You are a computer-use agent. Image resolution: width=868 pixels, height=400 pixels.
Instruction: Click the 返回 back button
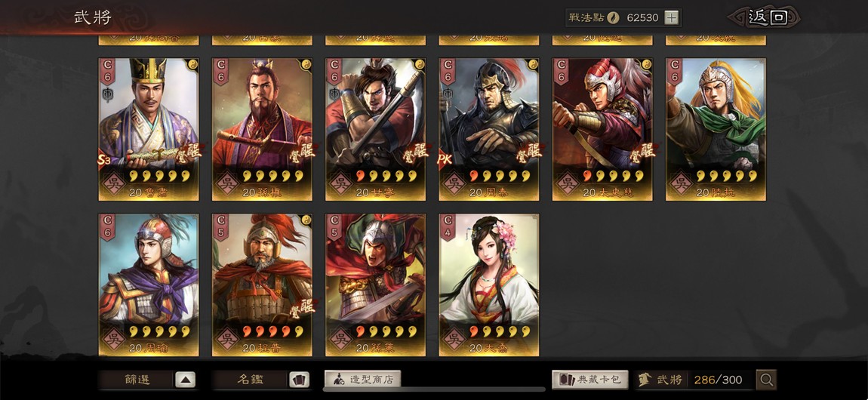[768, 17]
